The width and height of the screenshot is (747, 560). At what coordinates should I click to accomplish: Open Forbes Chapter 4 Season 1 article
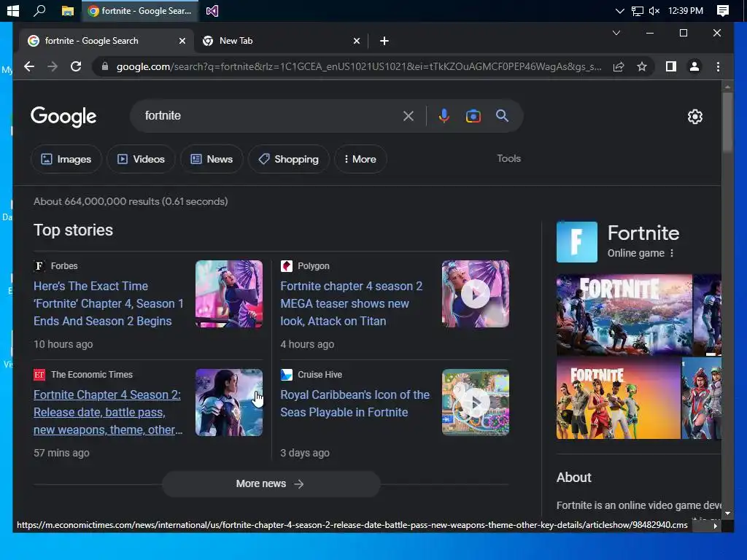pyautogui.click(x=109, y=304)
